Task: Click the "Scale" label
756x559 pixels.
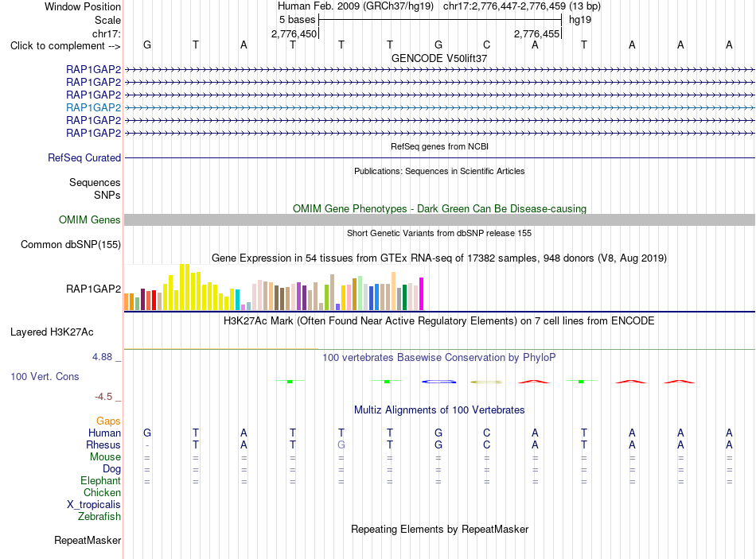Action: click(x=107, y=20)
